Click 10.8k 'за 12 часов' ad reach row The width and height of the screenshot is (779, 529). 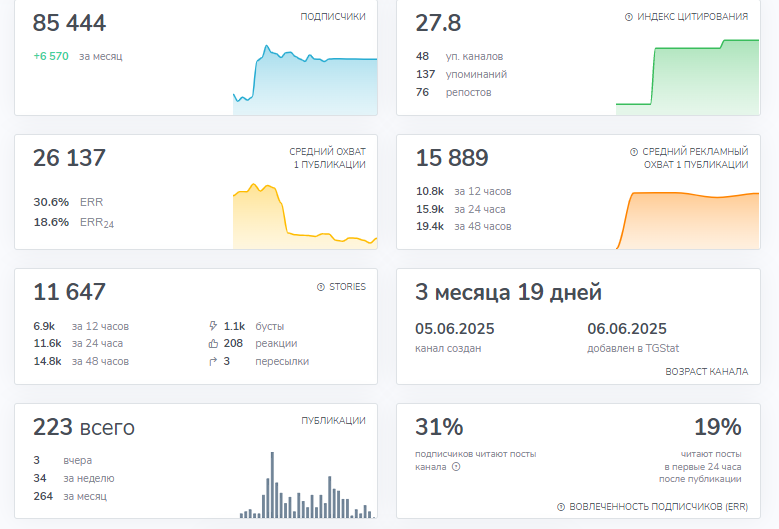[464, 191]
